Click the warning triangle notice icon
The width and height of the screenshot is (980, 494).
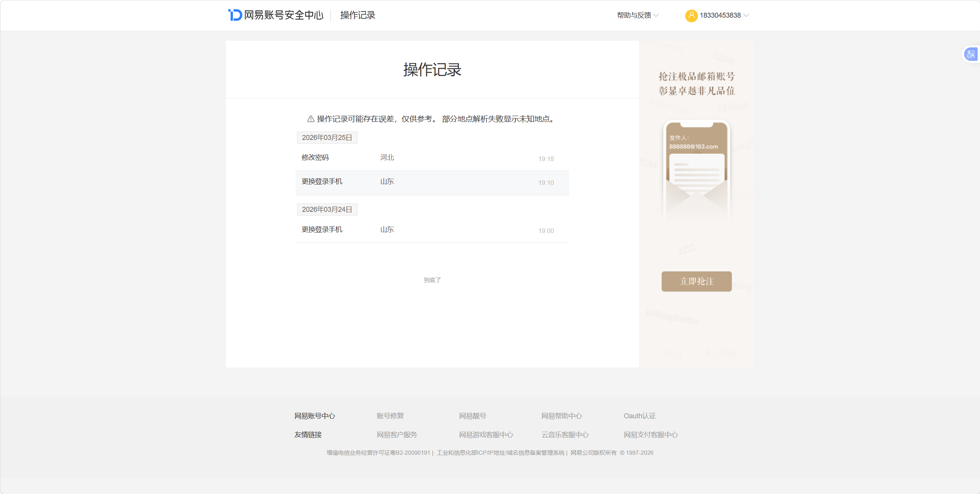click(311, 119)
